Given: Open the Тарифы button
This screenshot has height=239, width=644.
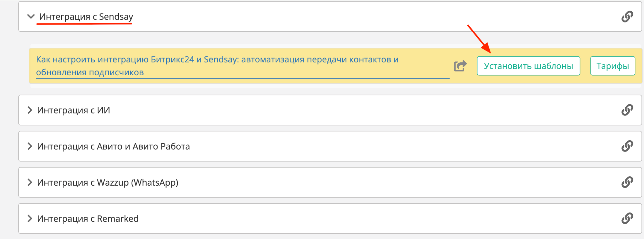Looking at the screenshot, I should pos(612,66).
